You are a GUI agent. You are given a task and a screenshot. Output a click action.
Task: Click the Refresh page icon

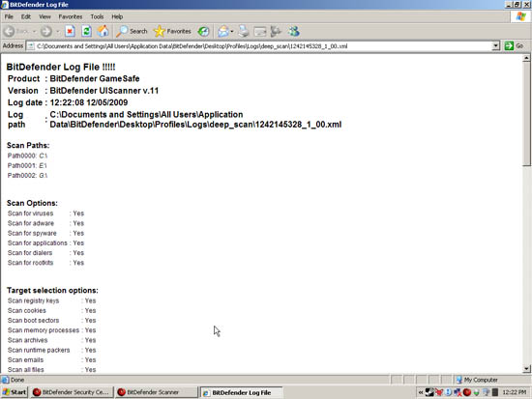tap(87, 32)
